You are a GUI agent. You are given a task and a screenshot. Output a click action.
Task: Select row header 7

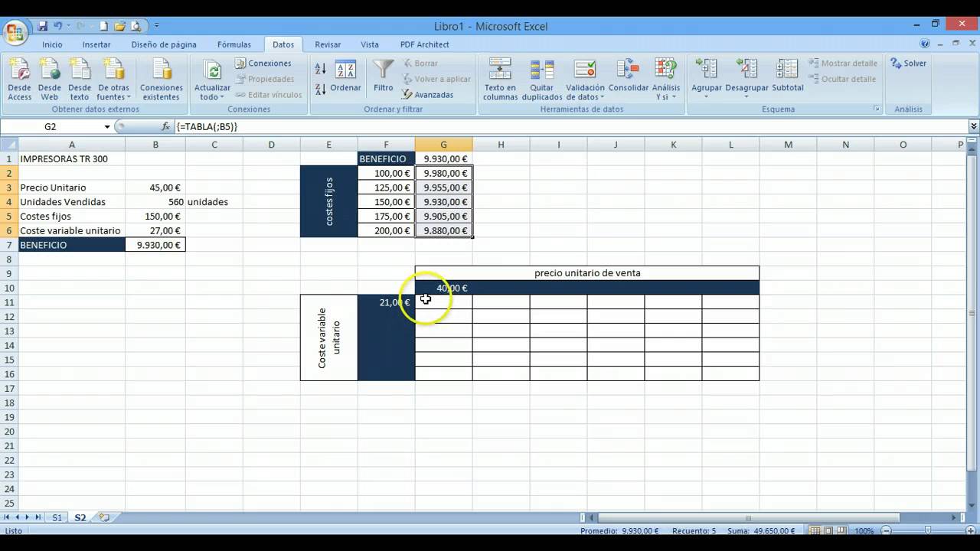9,245
